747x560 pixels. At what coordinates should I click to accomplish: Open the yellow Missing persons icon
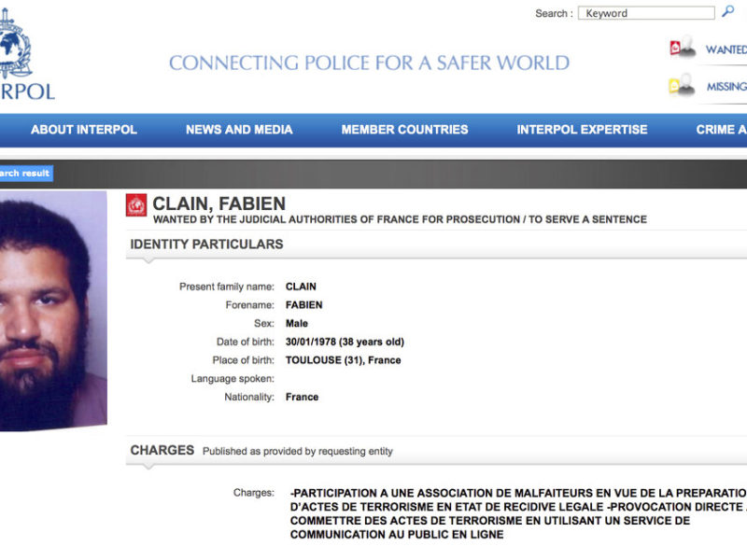pos(682,86)
